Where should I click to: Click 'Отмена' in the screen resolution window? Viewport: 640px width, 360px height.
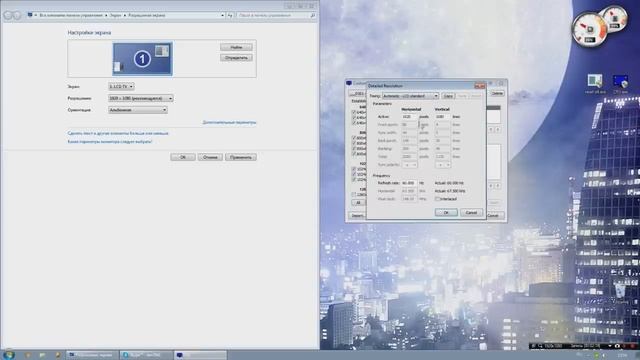click(210, 157)
